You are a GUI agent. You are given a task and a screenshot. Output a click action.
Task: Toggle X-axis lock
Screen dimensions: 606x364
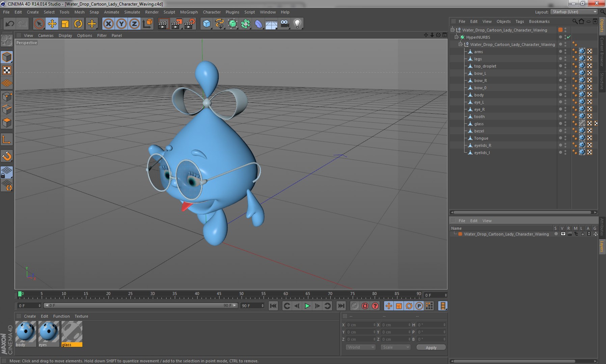pyautogui.click(x=108, y=24)
